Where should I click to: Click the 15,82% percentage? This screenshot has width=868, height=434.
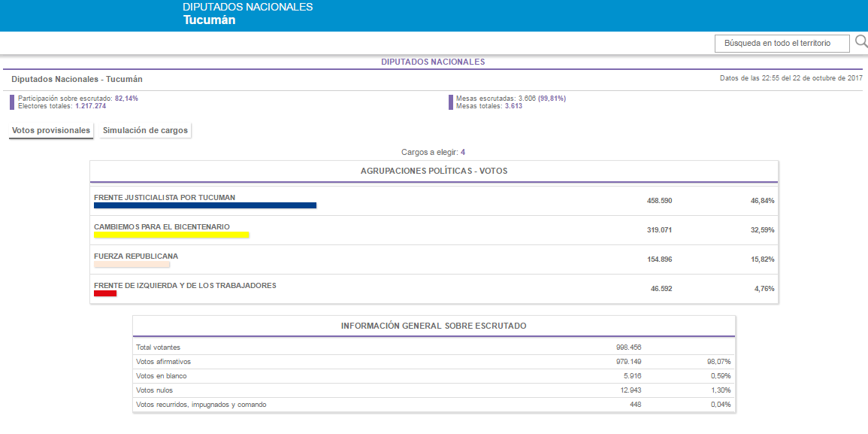762,259
